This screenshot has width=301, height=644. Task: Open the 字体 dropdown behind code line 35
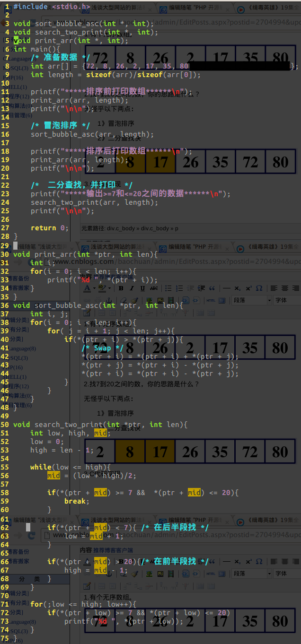[x=287, y=300]
